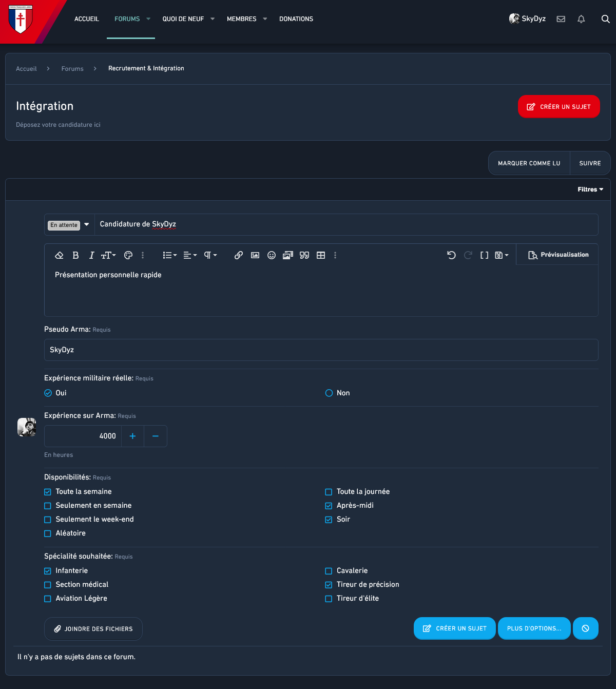The height and width of the screenshot is (689, 616).
Task: Check the 'Seulement le week-end' availability
Action: [48, 520]
